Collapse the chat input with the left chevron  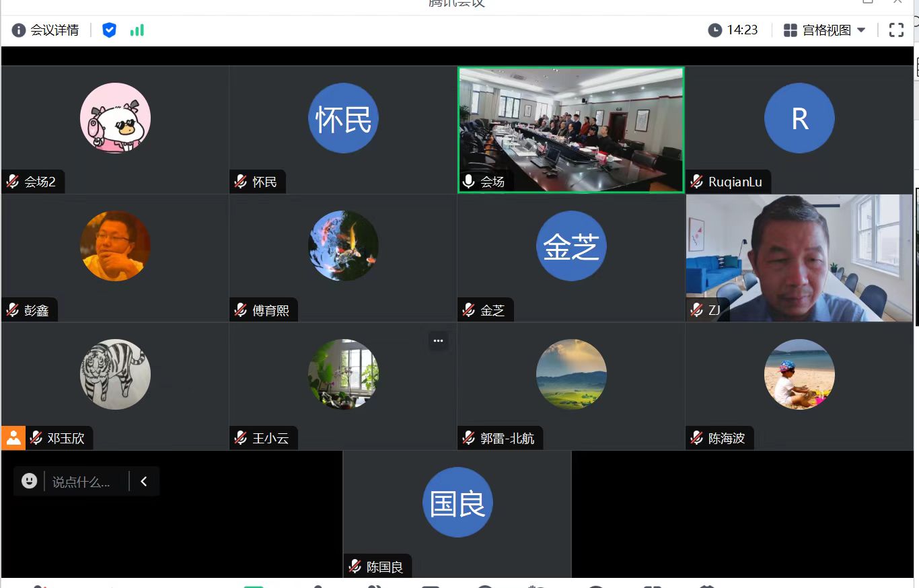(143, 480)
